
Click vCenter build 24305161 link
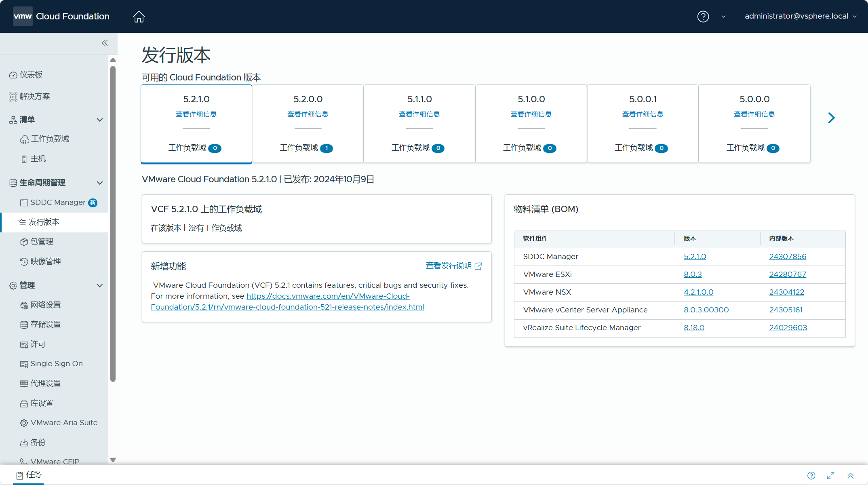786,310
